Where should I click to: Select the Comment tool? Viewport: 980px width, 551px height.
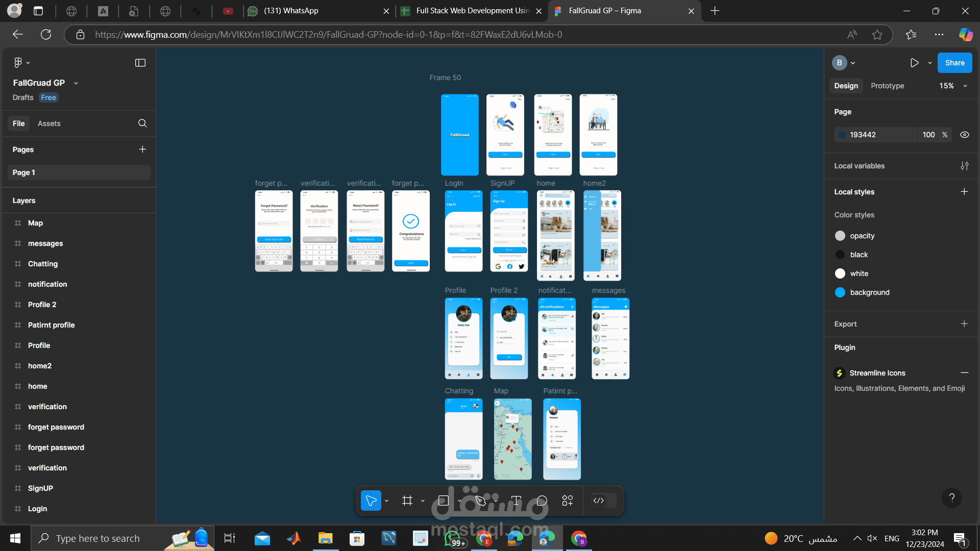(x=542, y=500)
